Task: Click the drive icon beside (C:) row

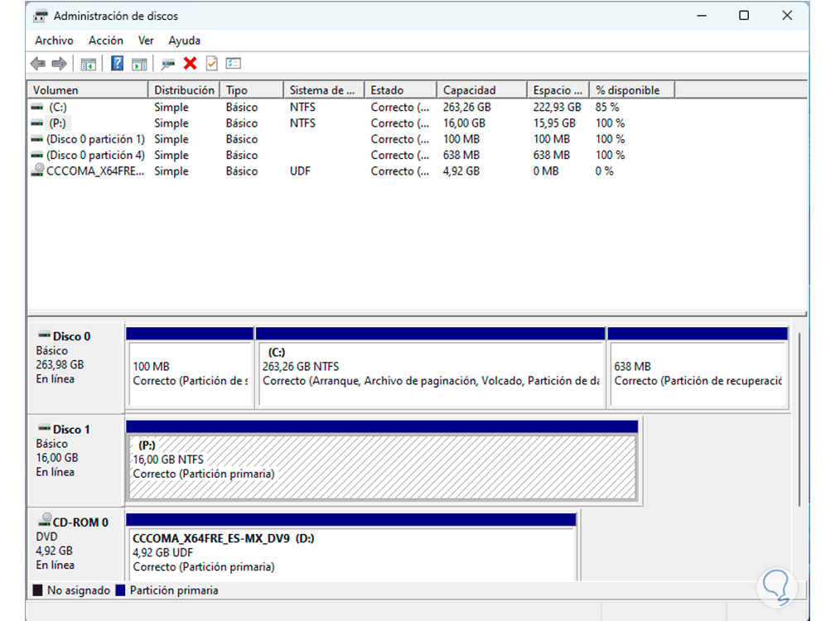Action: point(37,107)
